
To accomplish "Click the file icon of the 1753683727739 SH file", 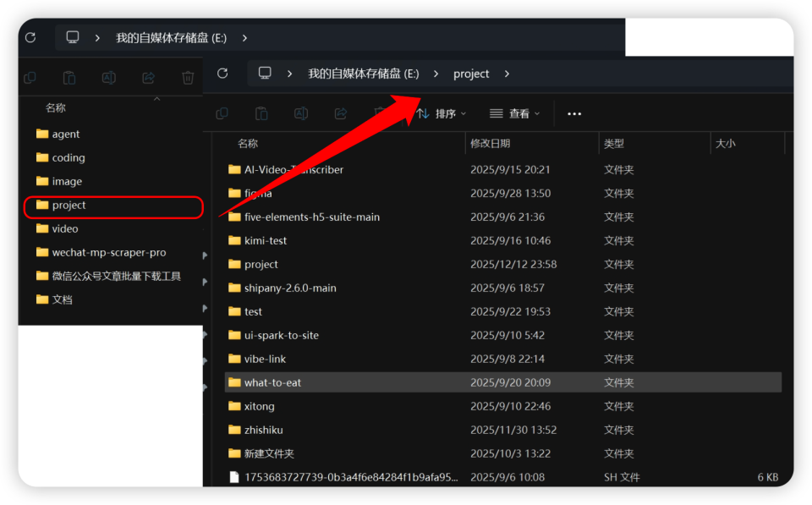I will [234, 477].
